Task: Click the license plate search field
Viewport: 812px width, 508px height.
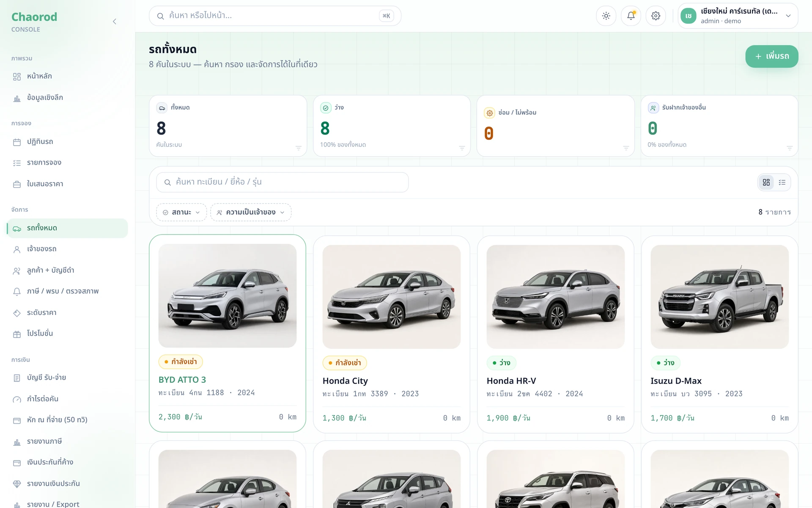Action: click(283, 182)
